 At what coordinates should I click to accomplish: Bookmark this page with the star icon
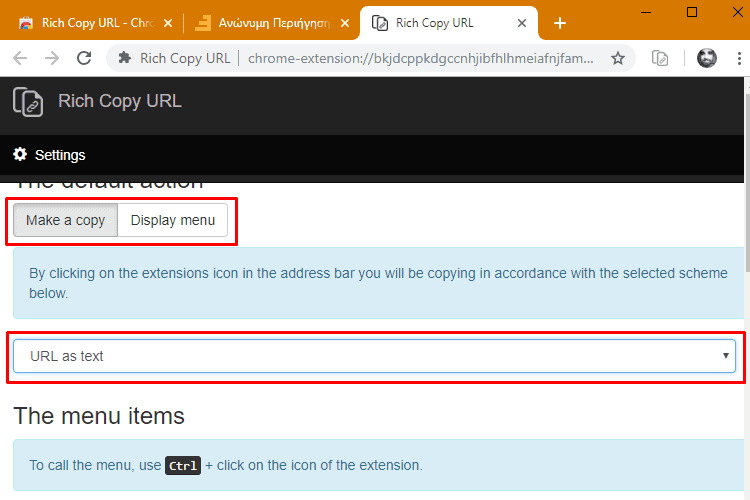pos(618,58)
